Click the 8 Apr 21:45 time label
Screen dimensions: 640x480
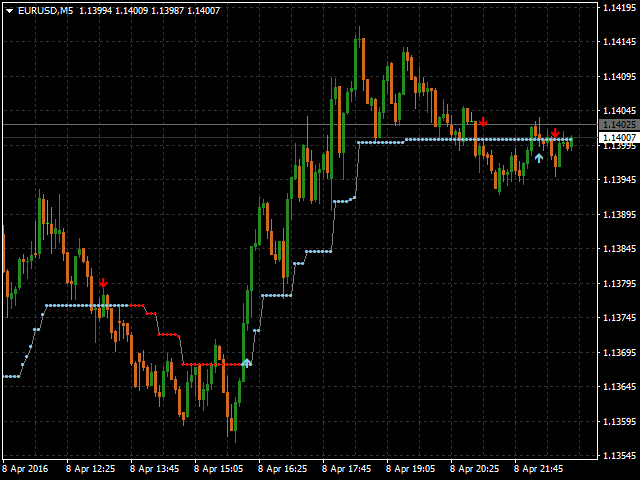point(538,469)
